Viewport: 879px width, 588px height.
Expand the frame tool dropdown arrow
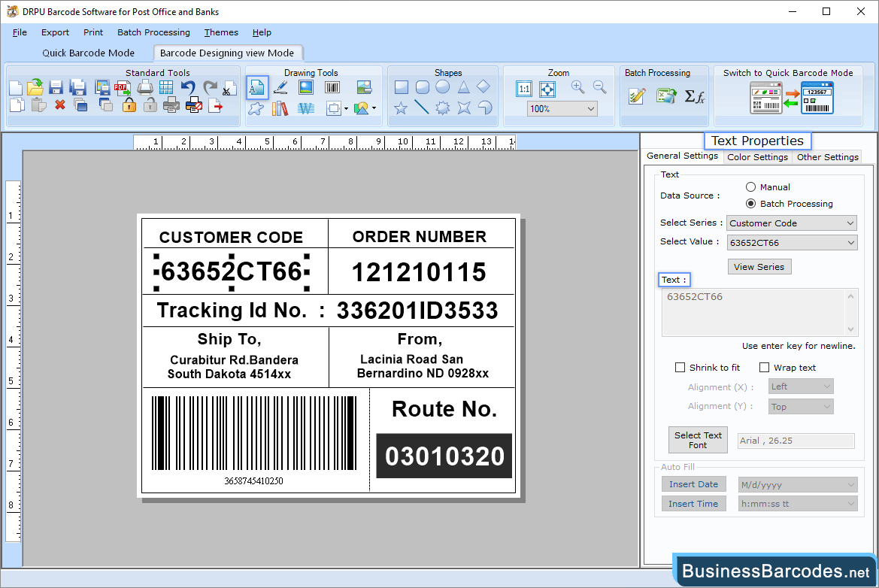(347, 109)
